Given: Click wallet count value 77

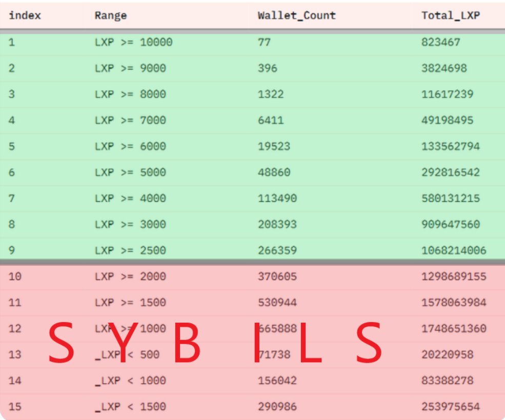Looking at the screenshot, I should 264,42.
